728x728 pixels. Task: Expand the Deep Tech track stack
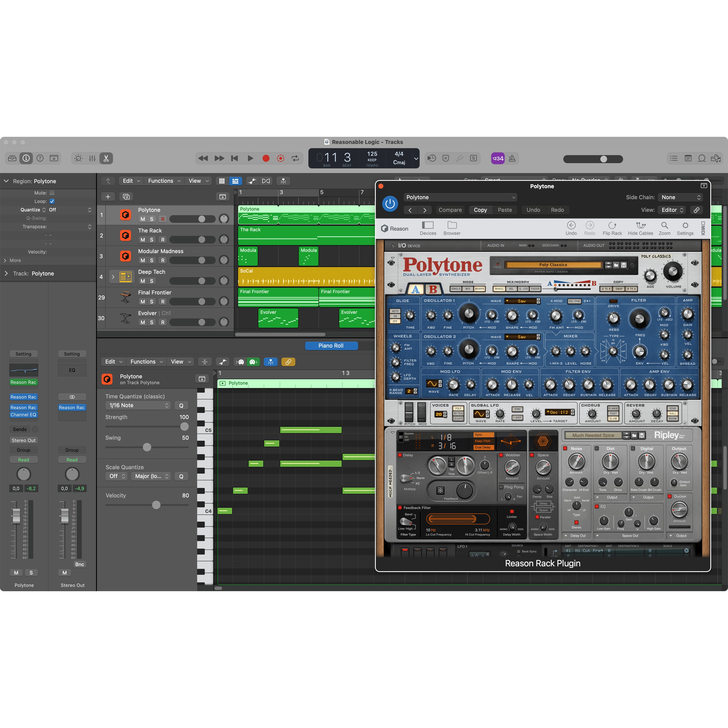coord(113,277)
